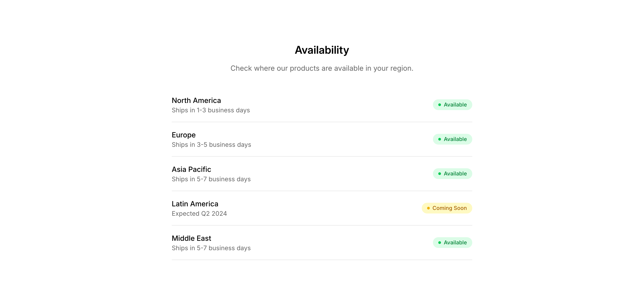The image size is (644, 303).
Task: Click green status dot for Asia Pacific
Action: click(439, 174)
